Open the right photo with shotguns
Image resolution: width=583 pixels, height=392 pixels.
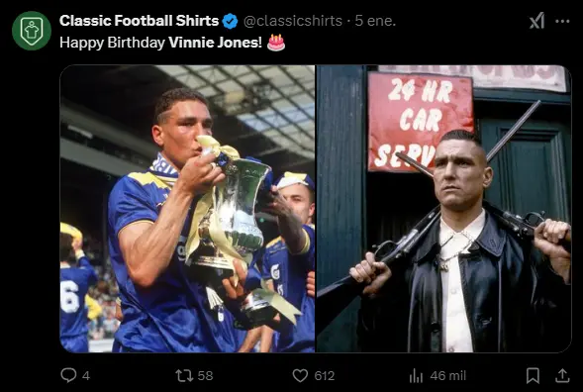pos(443,209)
